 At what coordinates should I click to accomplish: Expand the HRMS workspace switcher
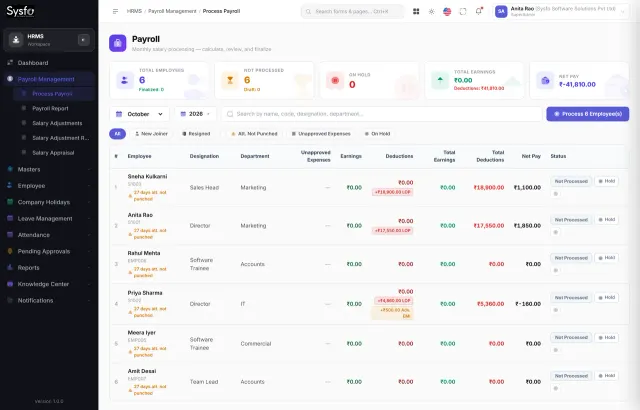pos(83,40)
